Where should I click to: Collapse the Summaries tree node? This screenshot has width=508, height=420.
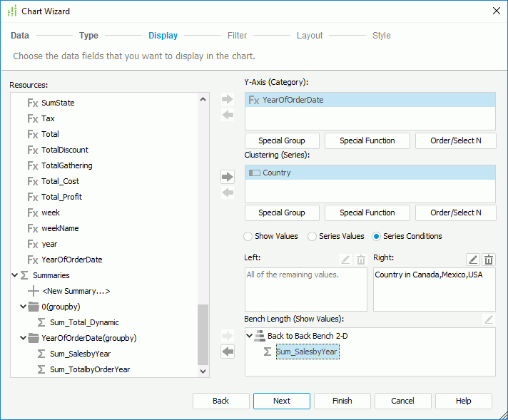[15, 275]
